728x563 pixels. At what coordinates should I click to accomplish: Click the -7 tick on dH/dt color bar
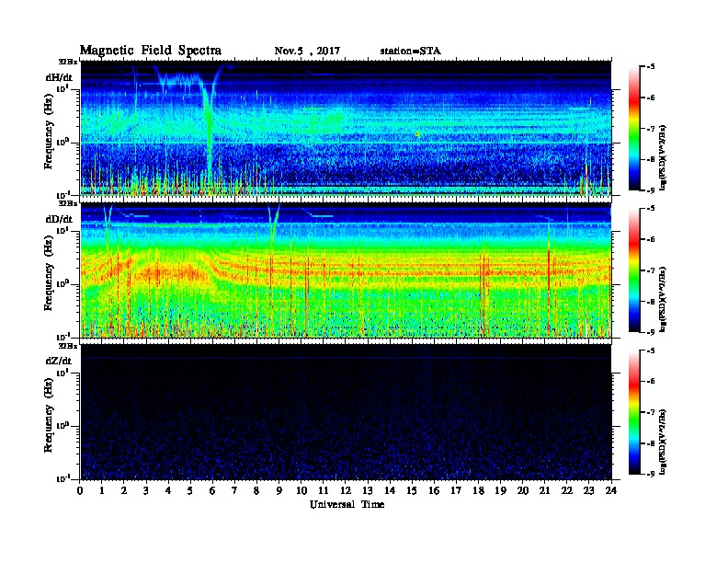click(650, 129)
